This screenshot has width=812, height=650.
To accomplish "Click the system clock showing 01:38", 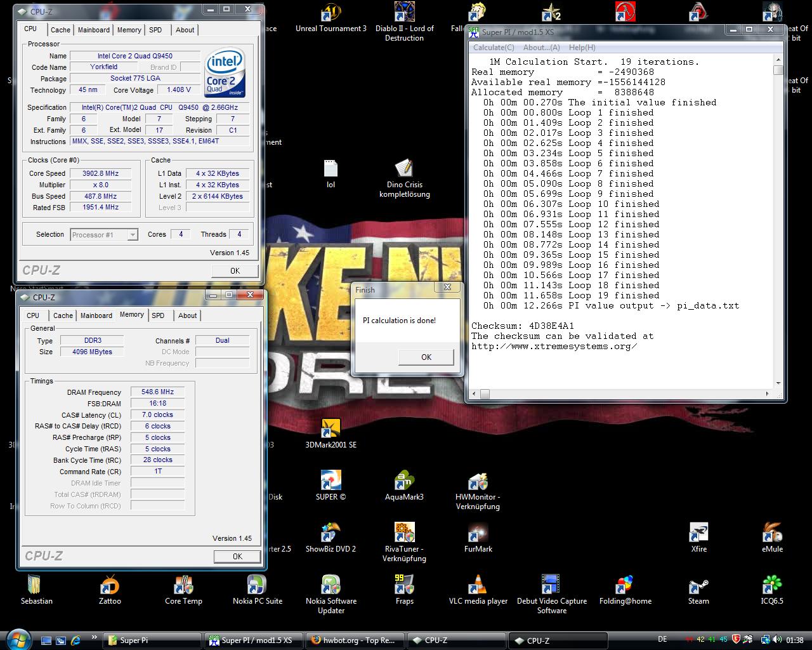I will click(794, 640).
